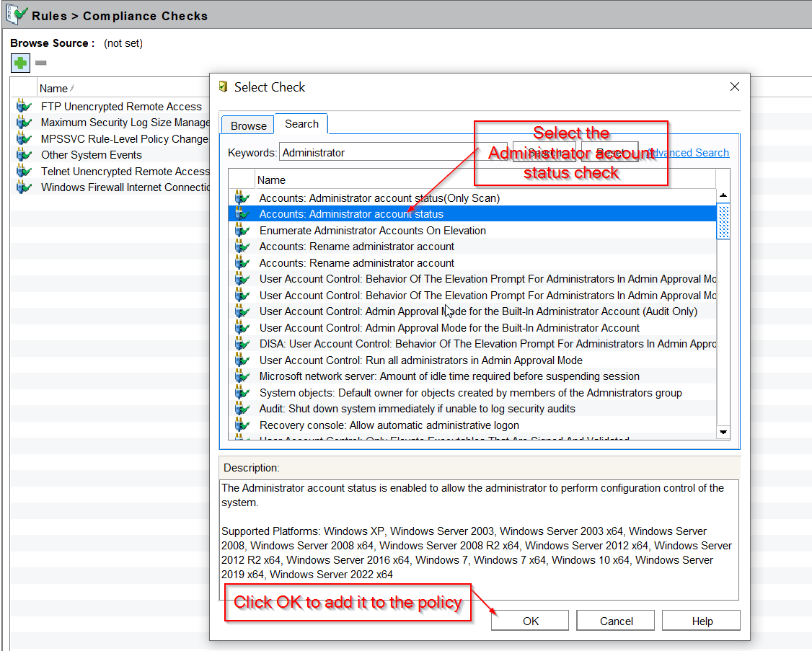The height and width of the screenshot is (651, 812).
Task: Click the icon beside Telnet Unencrypted Remote Access
Action: tap(24, 172)
